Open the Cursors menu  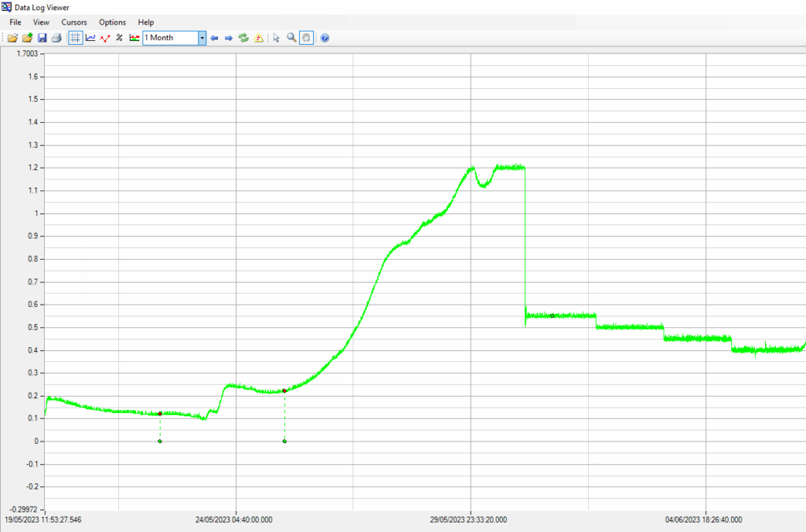(x=74, y=23)
